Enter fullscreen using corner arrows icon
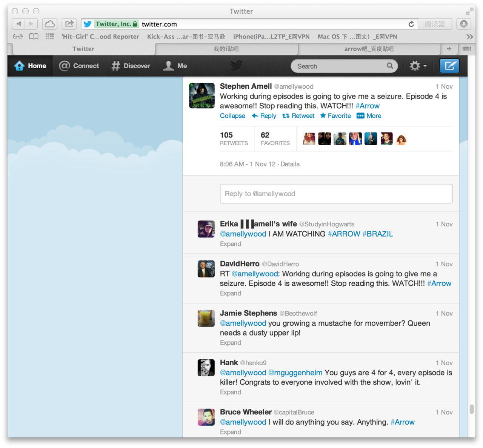The image size is (483, 448). click(x=470, y=11)
